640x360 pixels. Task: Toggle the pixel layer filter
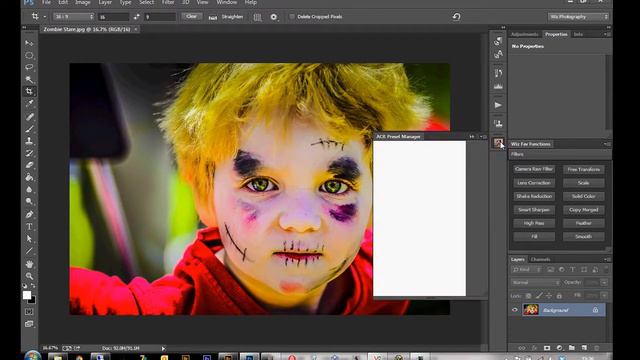click(550, 270)
